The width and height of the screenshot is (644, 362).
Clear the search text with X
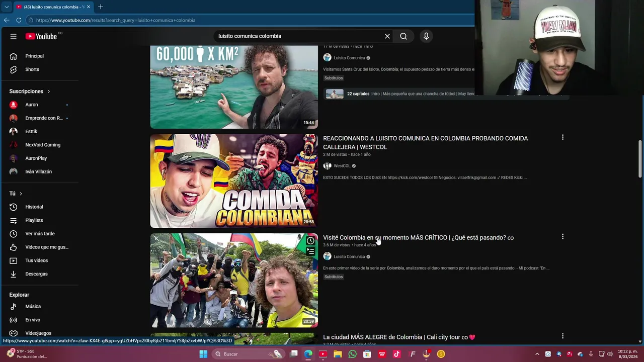[x=387, y=36]
